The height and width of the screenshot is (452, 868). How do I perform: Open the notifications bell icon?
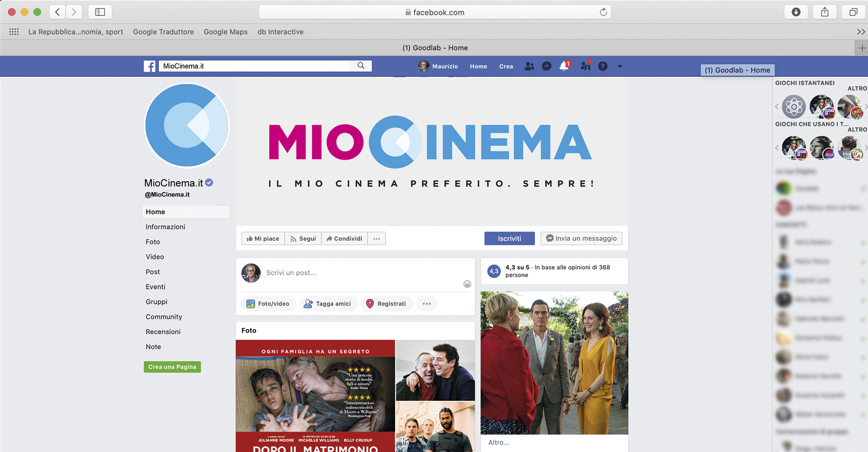pos(564,66)
